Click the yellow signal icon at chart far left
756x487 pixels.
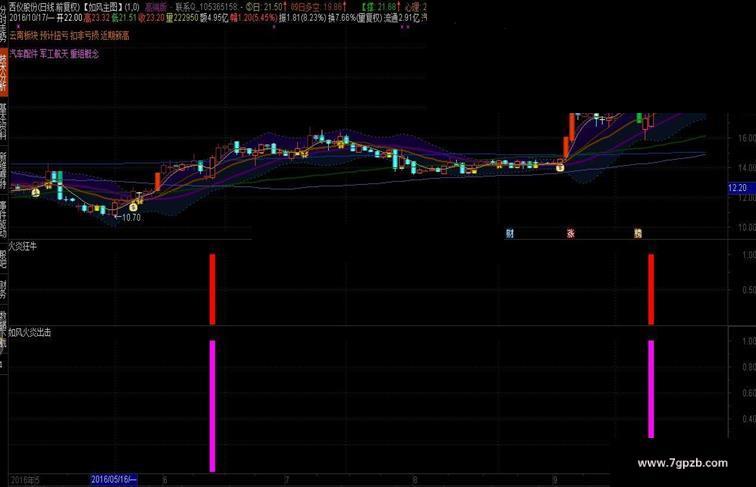click(36, 192)
